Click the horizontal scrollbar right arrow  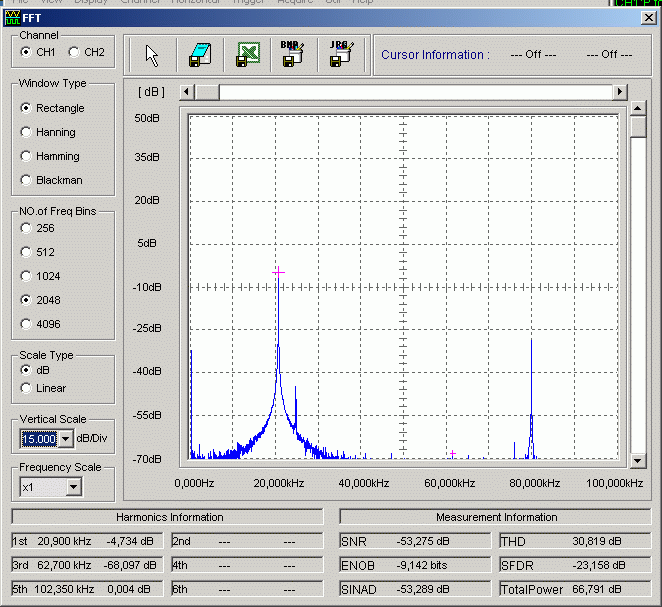point(620,92)
